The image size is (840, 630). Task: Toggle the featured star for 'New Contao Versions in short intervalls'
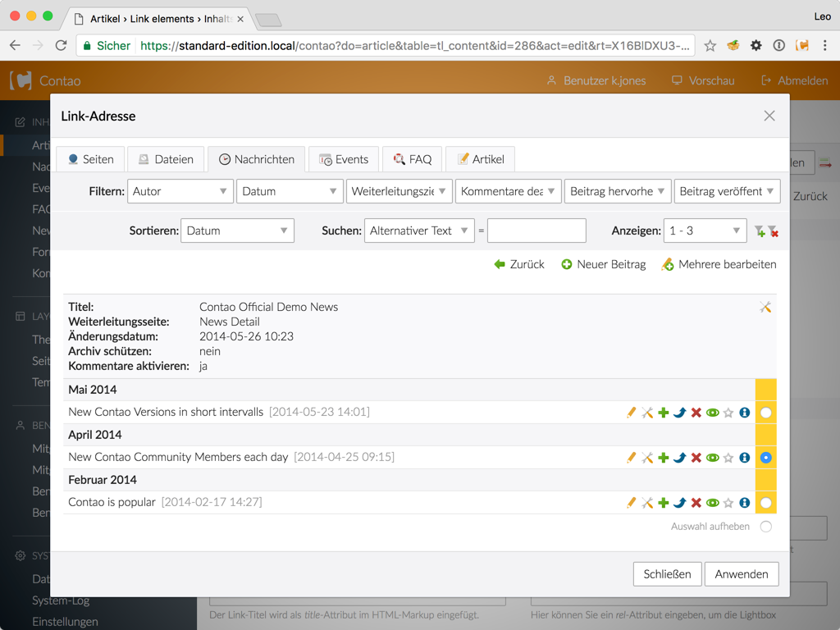[x=728, y=413]
